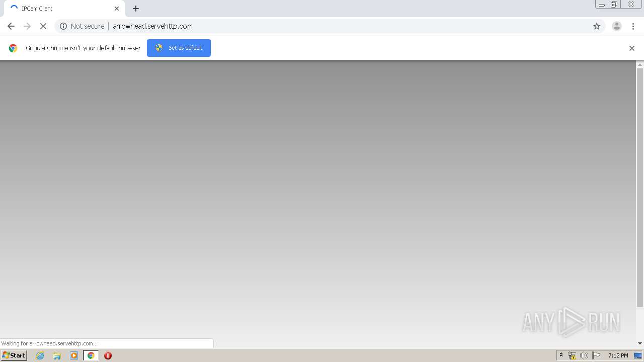
Task: Open the Windows Start menu
Action: [14, 355]
